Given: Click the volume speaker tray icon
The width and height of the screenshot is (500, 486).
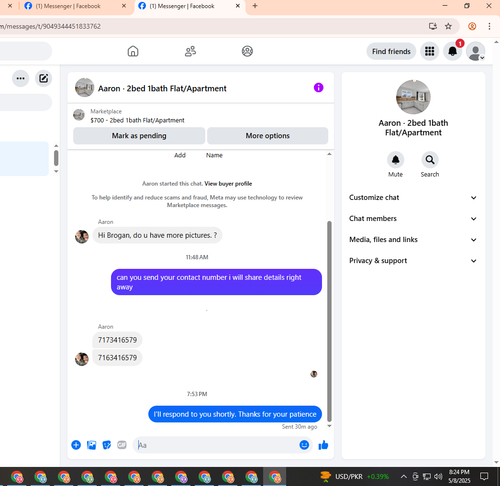Looking at the screenshot, I should (x=438, y=477).
